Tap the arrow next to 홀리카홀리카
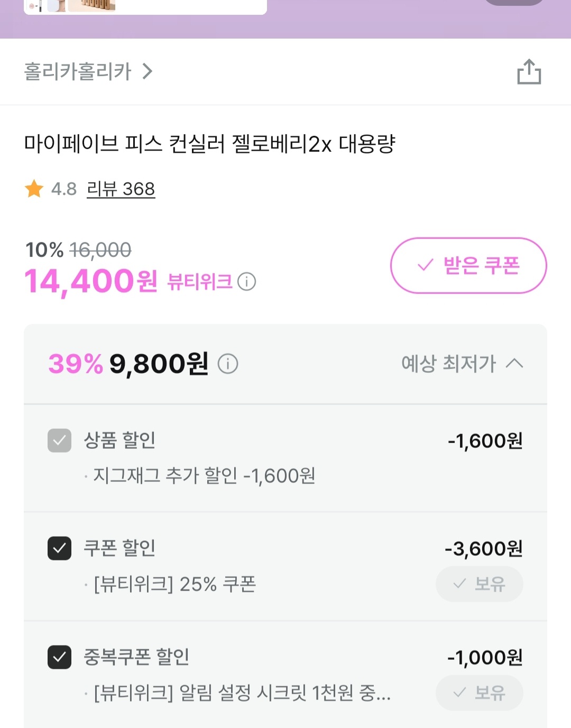 click(148, 71)
